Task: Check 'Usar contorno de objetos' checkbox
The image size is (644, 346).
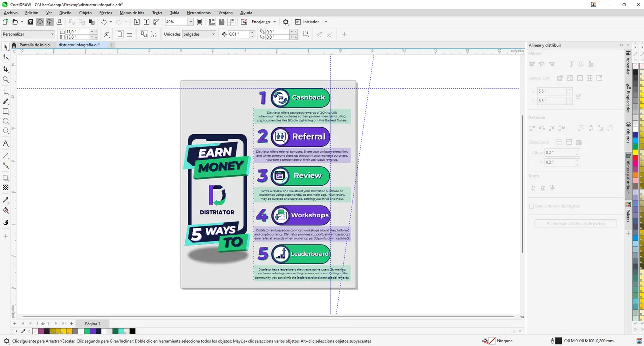Action: (x=531, y=206)
